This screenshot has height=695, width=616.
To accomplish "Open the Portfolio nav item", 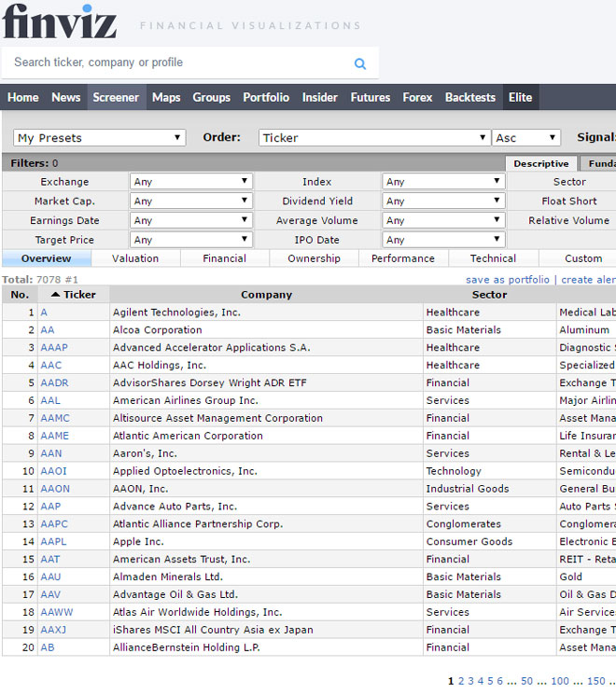I will [266, 97].
